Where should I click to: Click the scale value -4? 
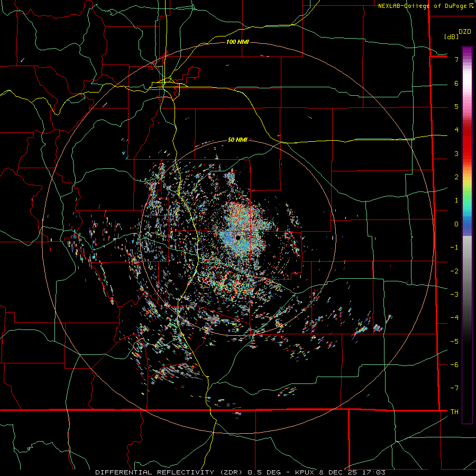pos(454,318)
